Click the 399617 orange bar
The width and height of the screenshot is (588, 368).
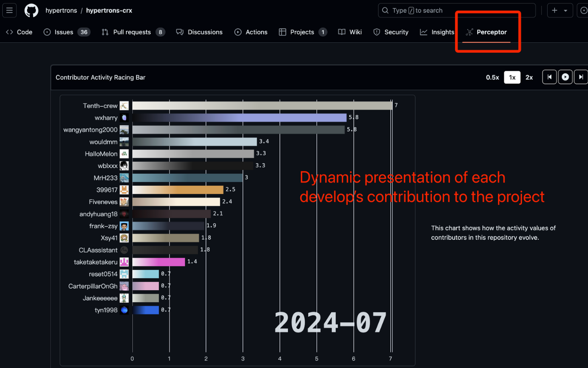178,190
